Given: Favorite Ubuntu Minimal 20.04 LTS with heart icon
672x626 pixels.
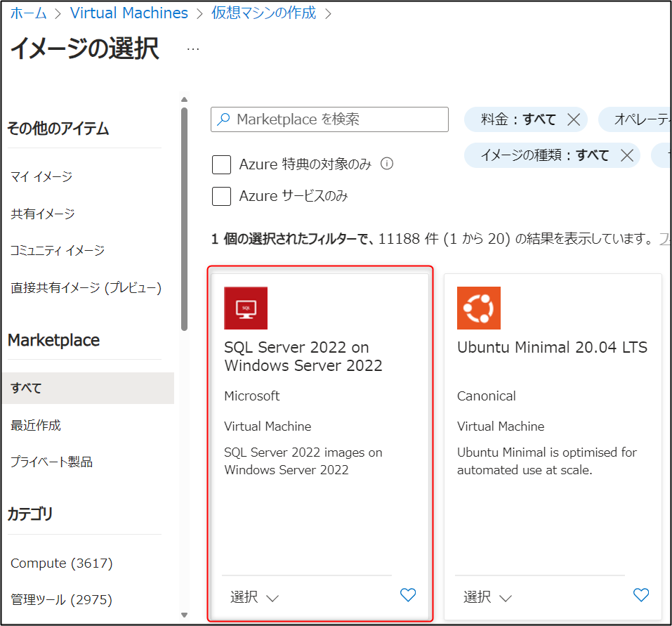Looking at the screenshot, I should (x=641, y=594).
